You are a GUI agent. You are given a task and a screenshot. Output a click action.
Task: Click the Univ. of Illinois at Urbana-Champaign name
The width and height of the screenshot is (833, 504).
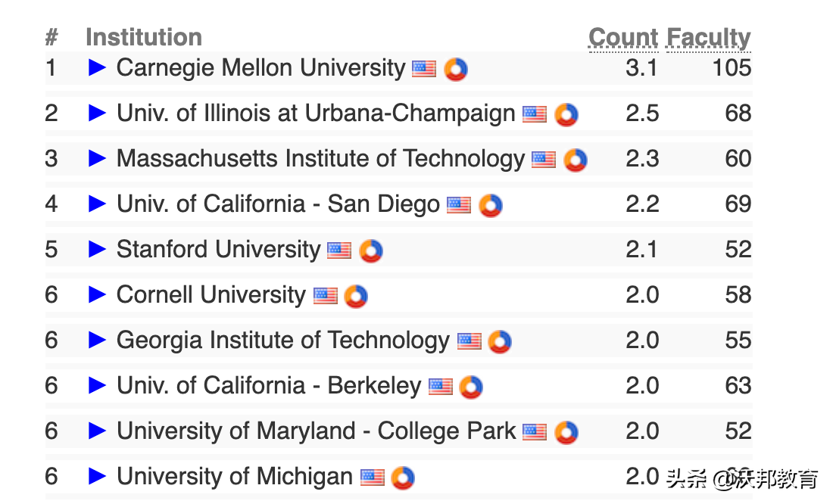316,114
